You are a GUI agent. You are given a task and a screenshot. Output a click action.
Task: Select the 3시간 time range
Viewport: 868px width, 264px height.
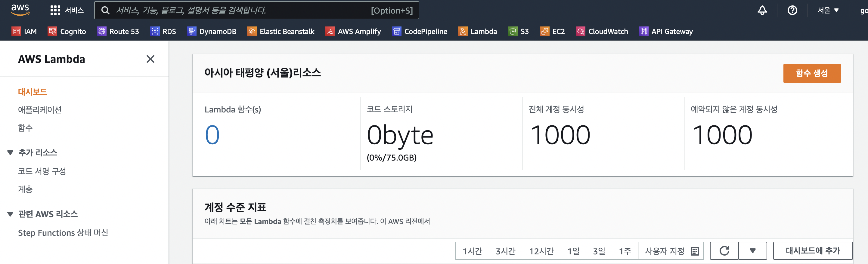505,251
